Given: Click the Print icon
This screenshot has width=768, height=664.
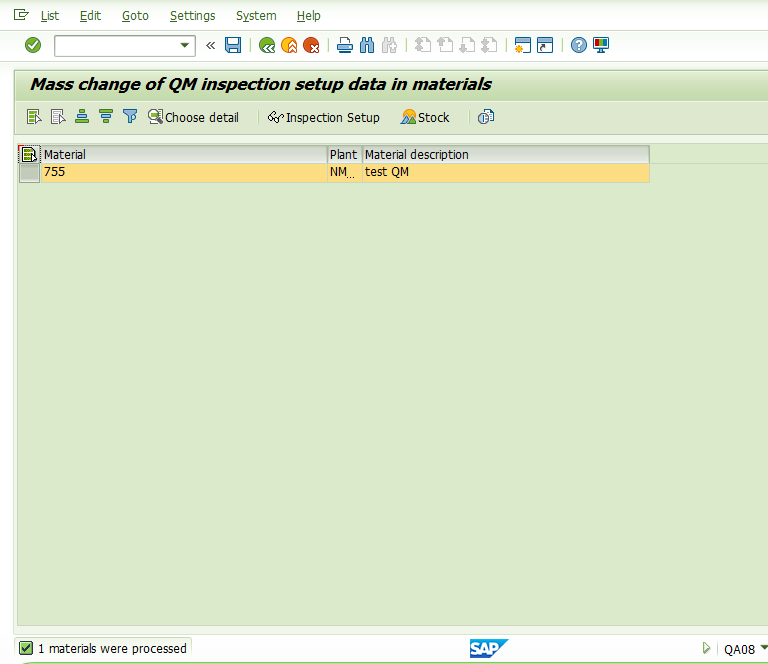Looking at the screenshot, I should (345, 45).
